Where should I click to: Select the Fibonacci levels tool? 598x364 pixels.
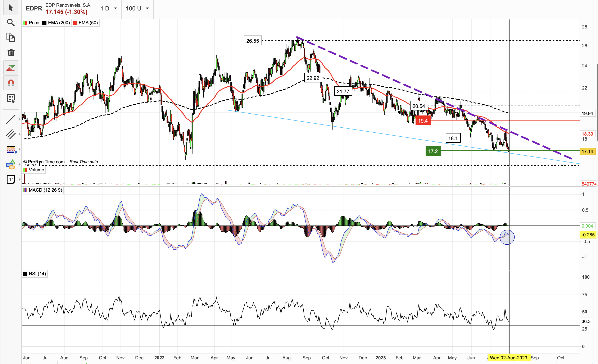coord(11,150)
